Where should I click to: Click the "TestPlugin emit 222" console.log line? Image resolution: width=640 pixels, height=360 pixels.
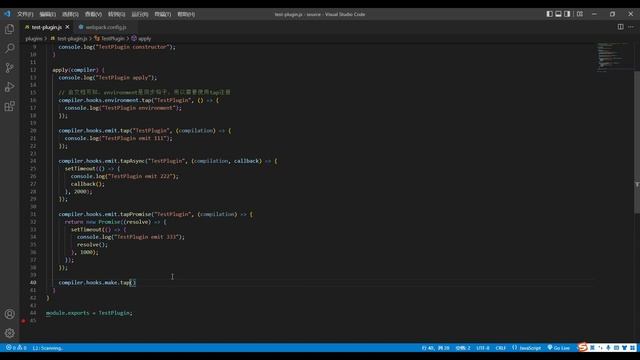pos(124,176)
